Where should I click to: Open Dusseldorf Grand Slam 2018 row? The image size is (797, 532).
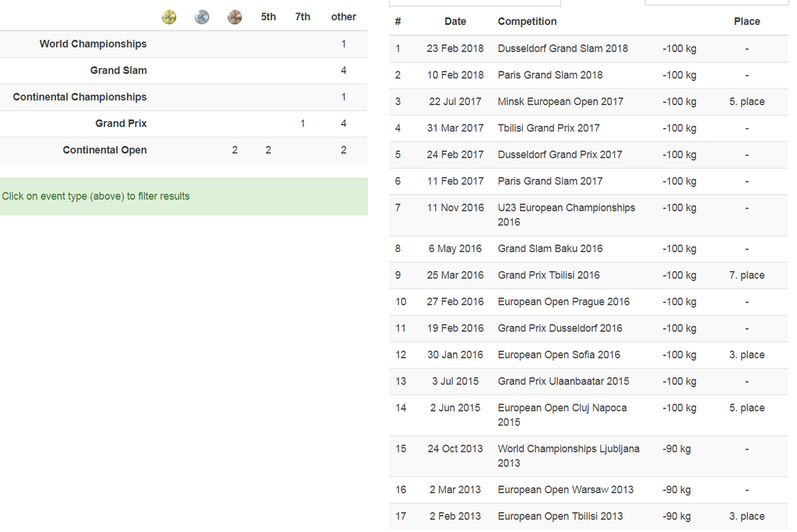tap(563, 48)
